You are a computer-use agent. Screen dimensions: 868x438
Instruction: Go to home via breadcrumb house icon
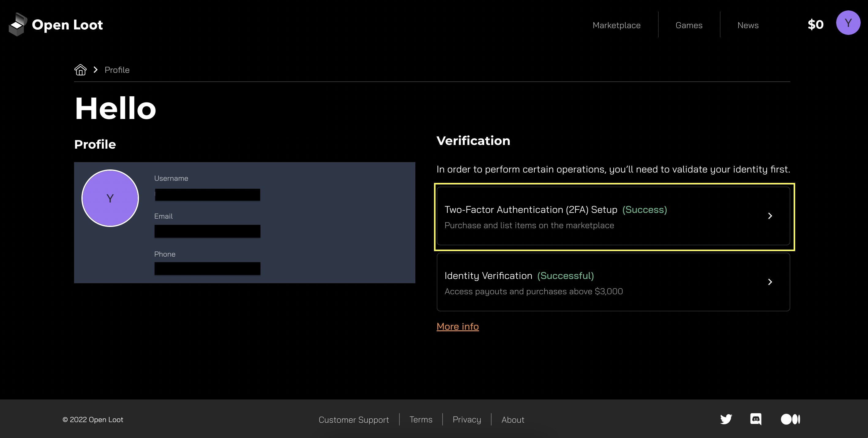pos(80,70)
